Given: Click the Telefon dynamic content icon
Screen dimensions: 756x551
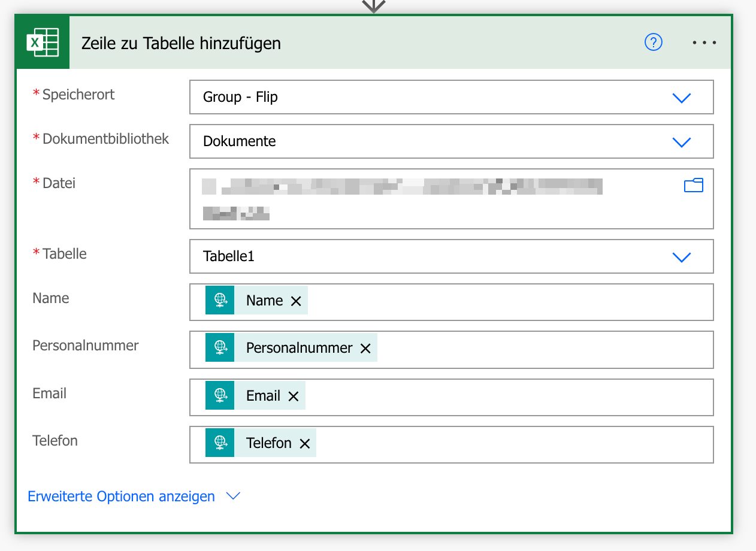Looking at the screenshot, I should 220,443.
